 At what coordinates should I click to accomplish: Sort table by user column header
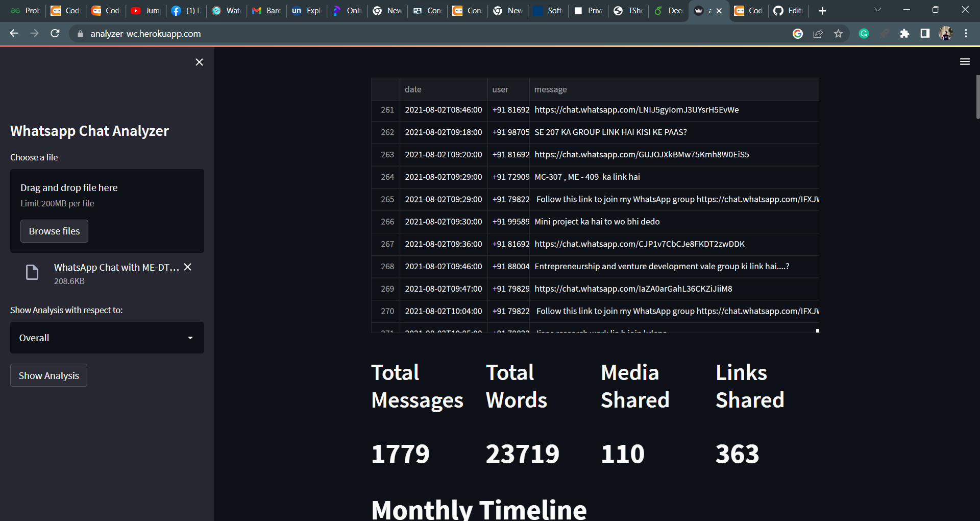[x=508, y=89]
